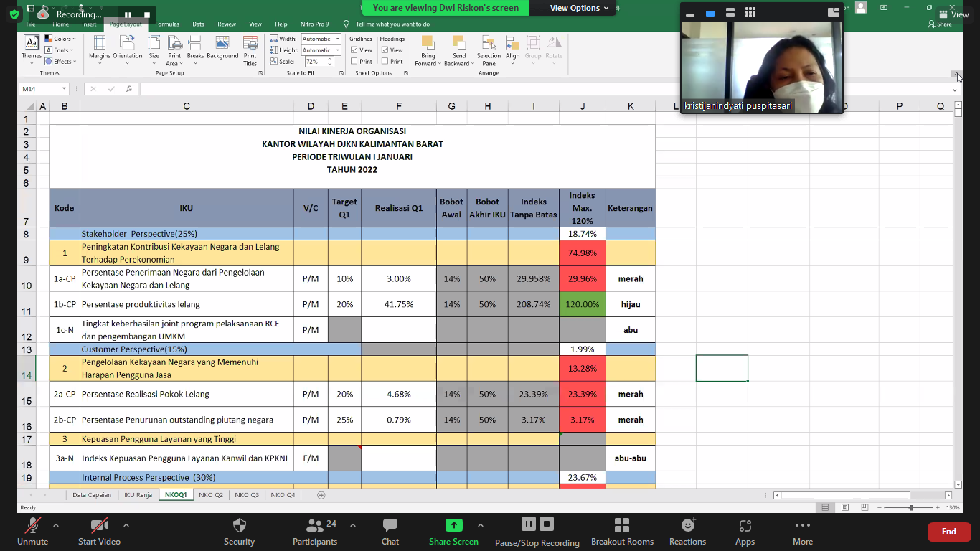
Task: Adjust the Excel zoom slider
Action: (911, 507)
